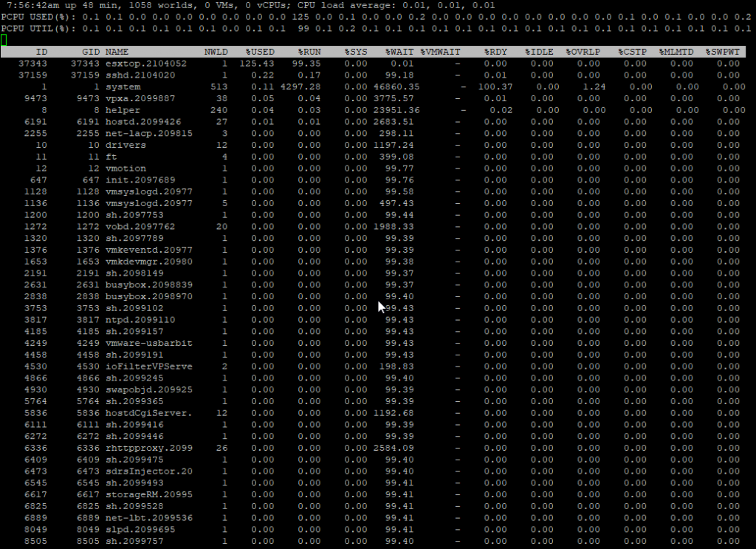Click the %OVRLP column header
This screenshot has width=756, height=549.
(583, 52)
